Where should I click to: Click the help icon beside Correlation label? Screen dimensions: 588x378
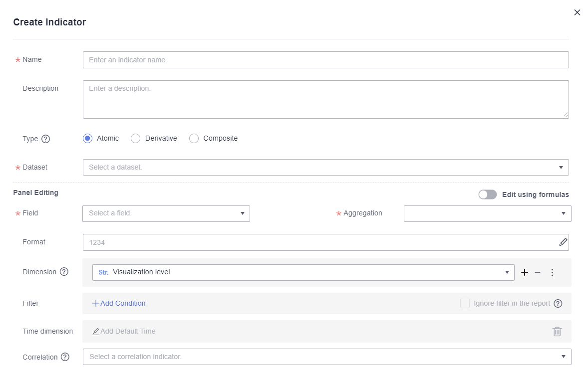click(x=65, y=357)
